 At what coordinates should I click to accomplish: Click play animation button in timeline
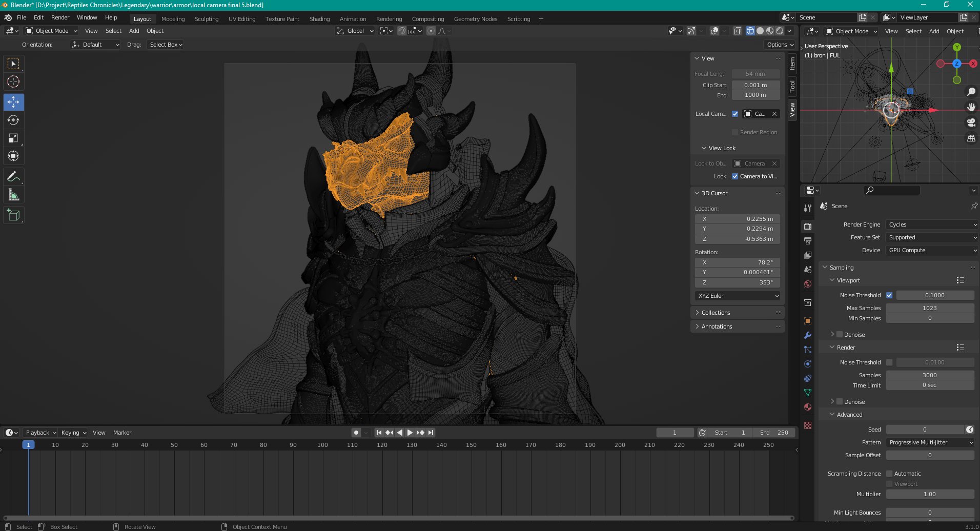(410, 433)
